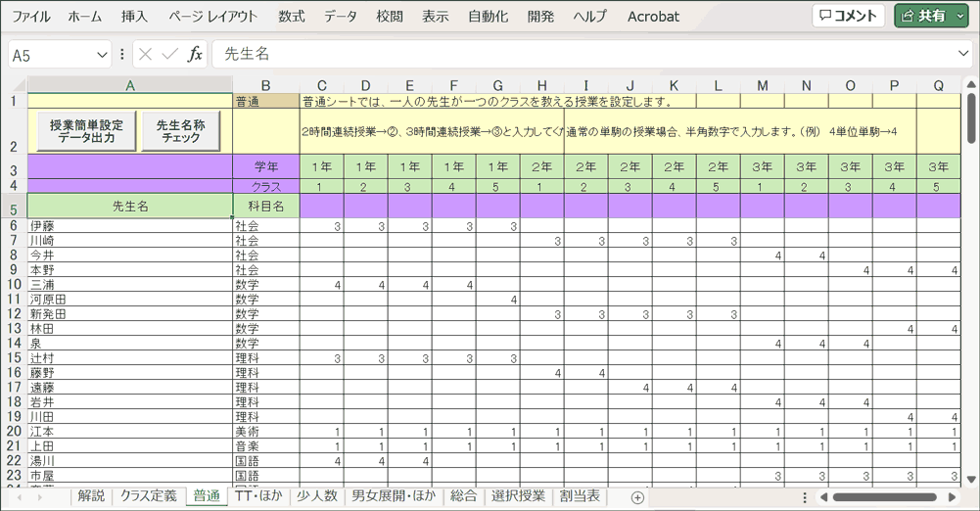This screenshot has width=980, height=511.
Task: Switch to the TT・ほか sheet tab
Action: pyautogui.click(x=258, y=496)
